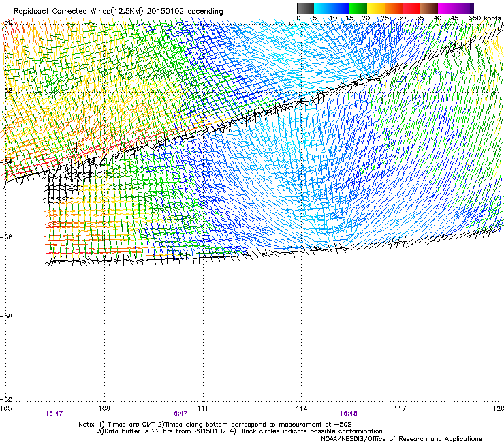The image size is (504, 443).
Task: Click the cyan 5-10 knots legend swatch
Action: (323, 8)
